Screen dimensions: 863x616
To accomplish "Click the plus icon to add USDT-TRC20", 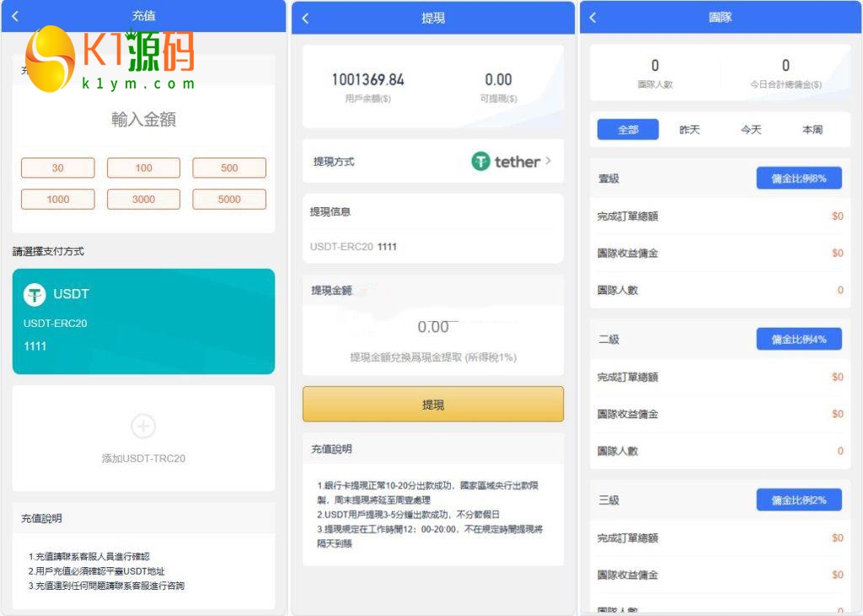I will pos(143,426).
